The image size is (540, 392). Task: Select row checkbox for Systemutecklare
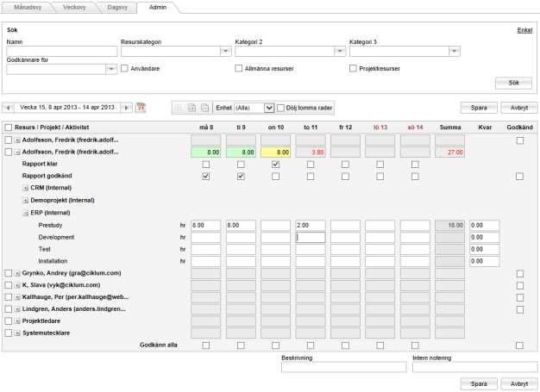[9, 333]
